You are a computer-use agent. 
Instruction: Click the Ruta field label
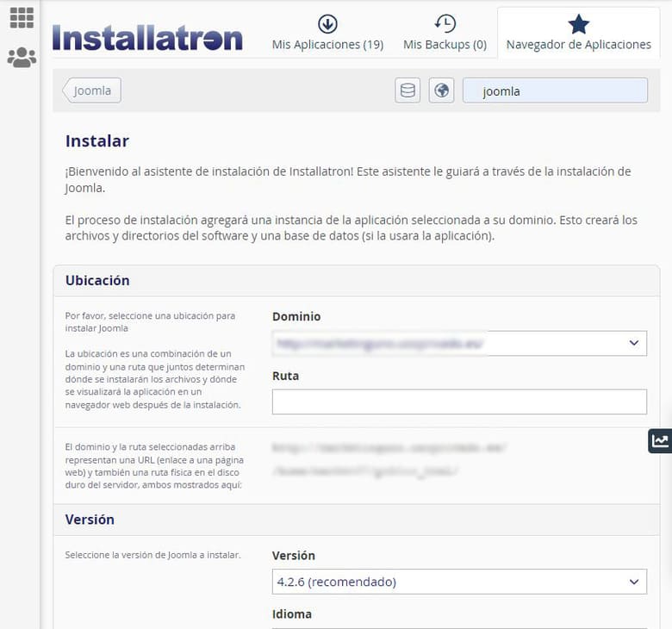coord(285,376)
